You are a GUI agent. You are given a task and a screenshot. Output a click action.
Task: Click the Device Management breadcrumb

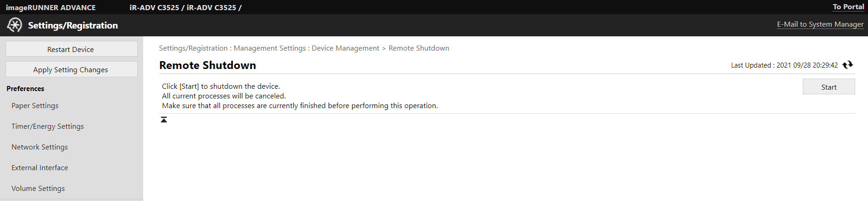tap(346, 48)
